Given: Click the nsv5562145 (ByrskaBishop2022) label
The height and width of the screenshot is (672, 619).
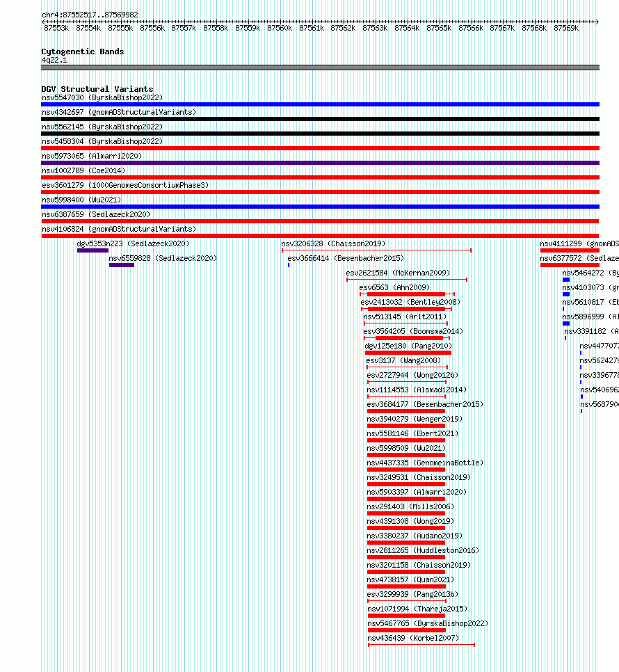Looking at the screenshot, I should tap(102, 127).
